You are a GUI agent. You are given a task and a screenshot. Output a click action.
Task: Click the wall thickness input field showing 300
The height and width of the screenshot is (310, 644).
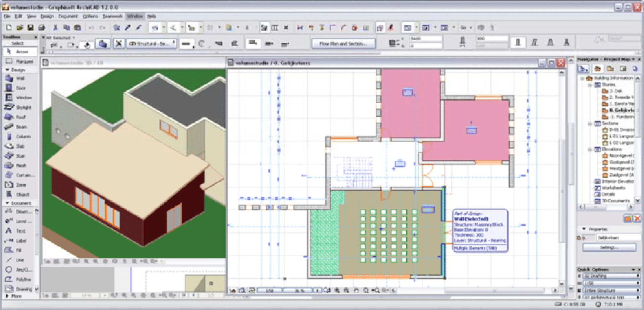492,39
